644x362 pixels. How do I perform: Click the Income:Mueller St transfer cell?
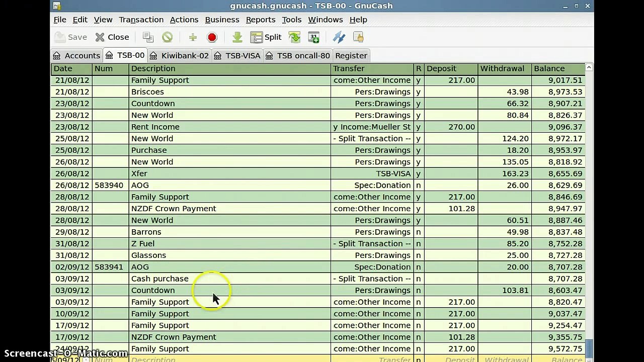click(372, 127)
